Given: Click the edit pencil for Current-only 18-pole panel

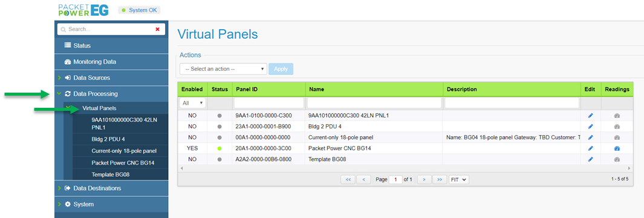Looking at the screenshot, I should pyautogui.click(x=591, y=137).
